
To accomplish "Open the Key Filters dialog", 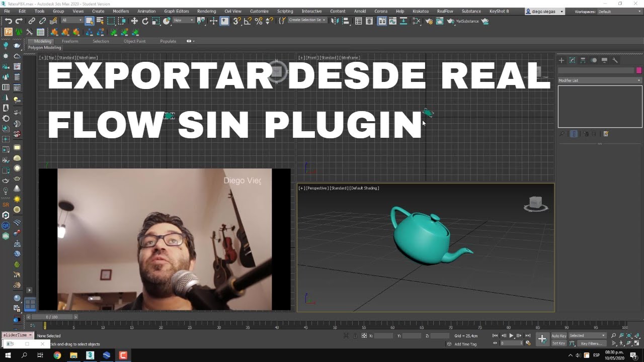I will tap(591, 343).
